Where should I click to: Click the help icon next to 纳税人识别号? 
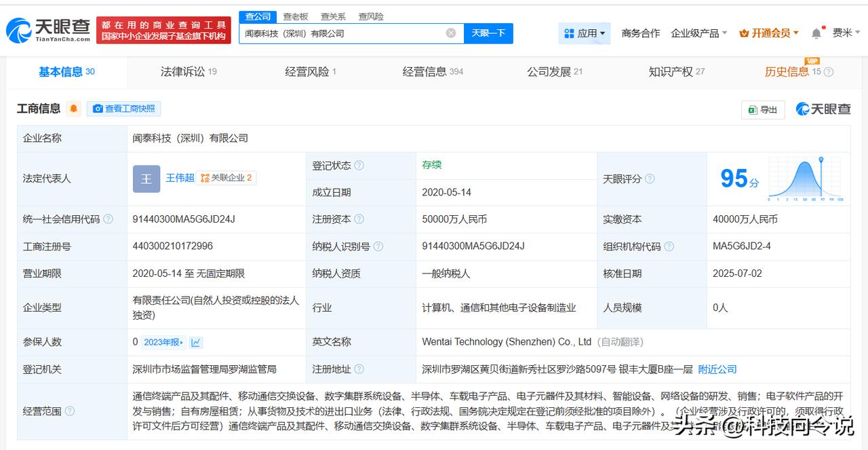tap(378, 246)
